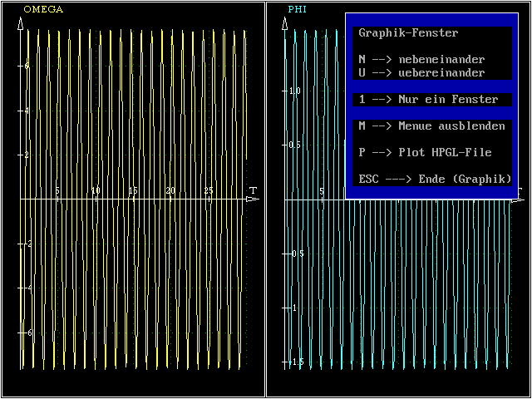The image size is (532, 399).
Task: Click tick label 10 on OMEGA time axis
Action: click(x=96, y=191)
